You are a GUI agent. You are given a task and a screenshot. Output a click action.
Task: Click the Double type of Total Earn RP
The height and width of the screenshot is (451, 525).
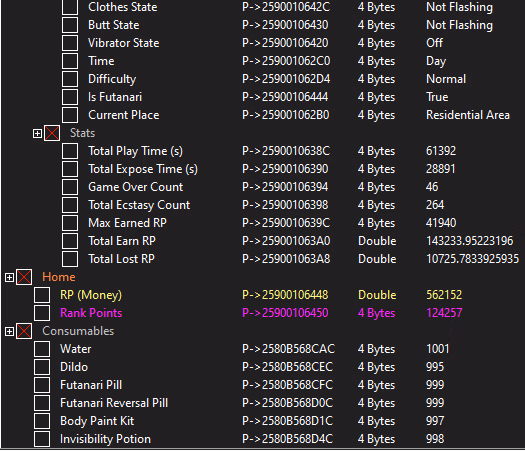[377, 241]
